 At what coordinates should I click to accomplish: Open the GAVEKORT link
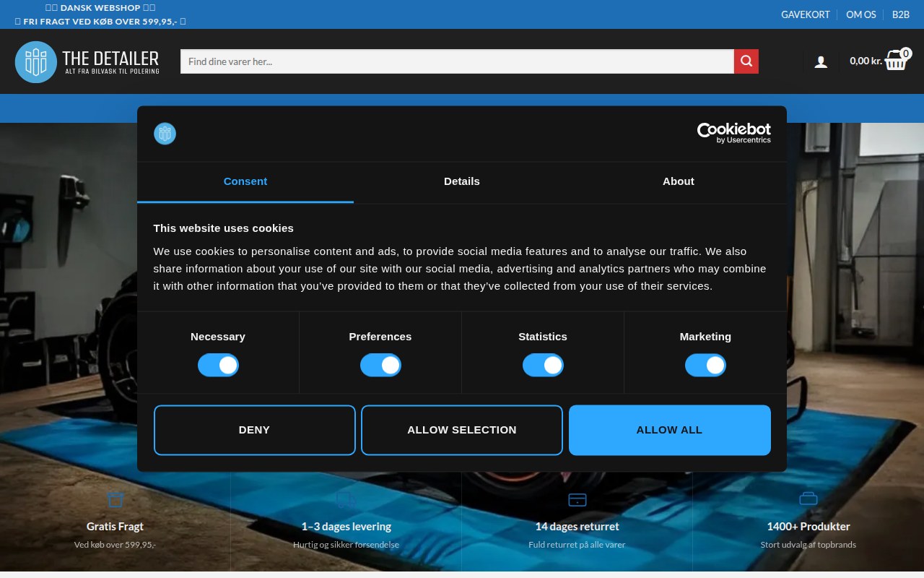point(805,14)
